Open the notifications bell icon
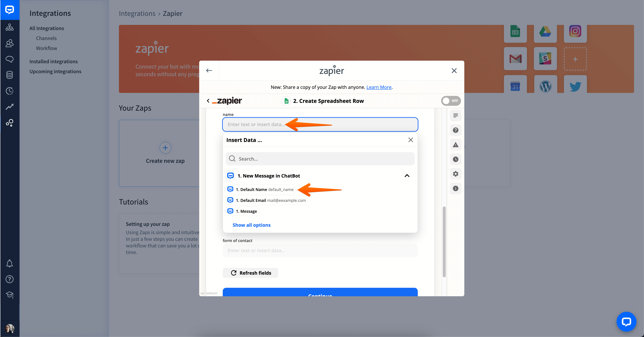Image resolution: width=644 pixels, height=337 pixels. click(x=10, y=263)
